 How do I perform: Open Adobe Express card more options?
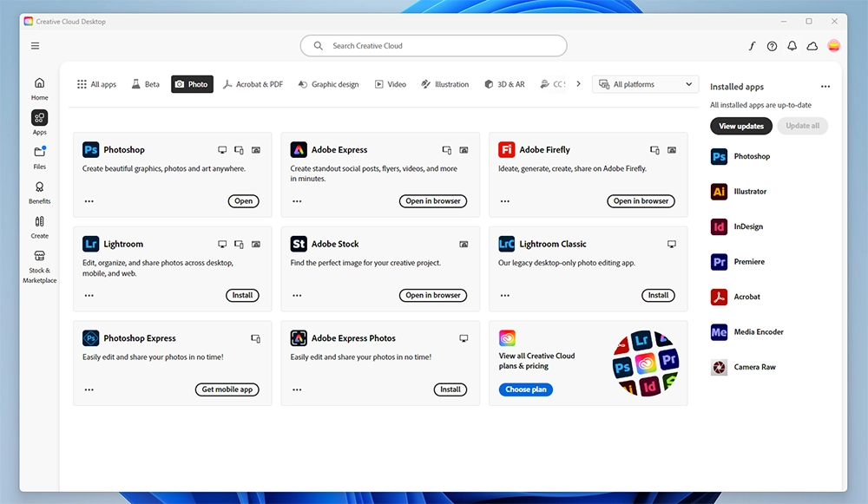pyautogui.click(x=297, y=201)
